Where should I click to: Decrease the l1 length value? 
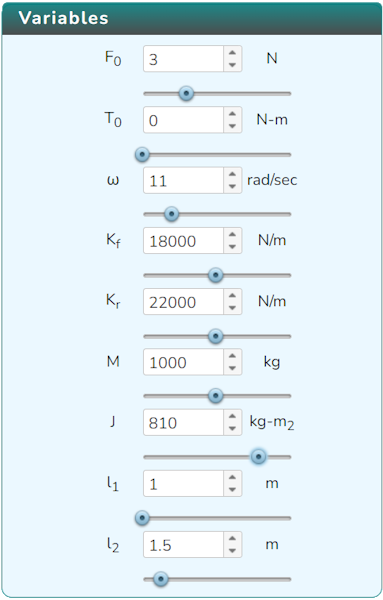tap(232, 490)
